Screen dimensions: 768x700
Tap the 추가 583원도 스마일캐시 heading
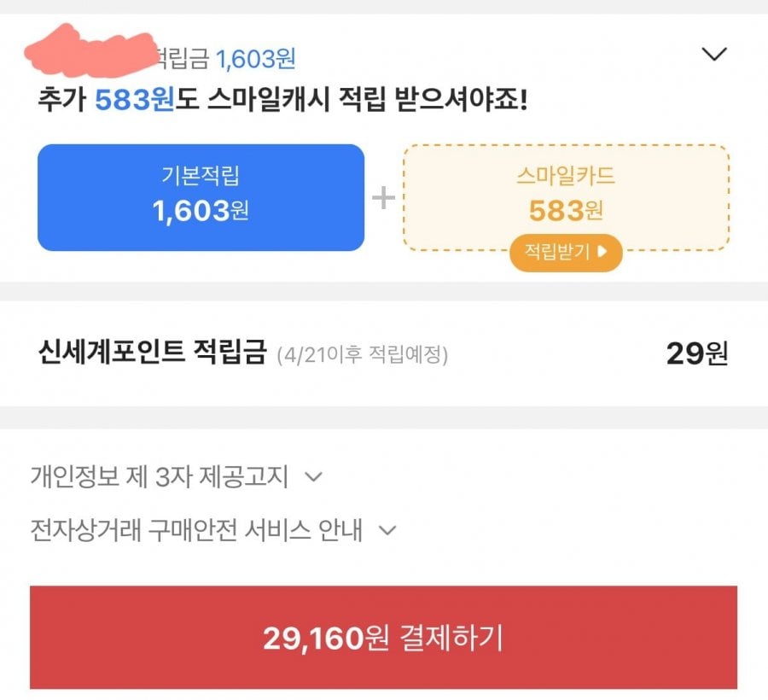click(x=282, y=101)
